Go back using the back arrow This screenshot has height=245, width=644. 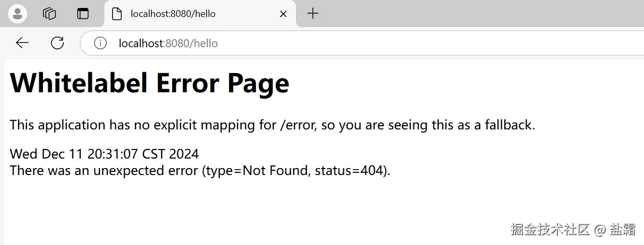(x=22, y=43)
